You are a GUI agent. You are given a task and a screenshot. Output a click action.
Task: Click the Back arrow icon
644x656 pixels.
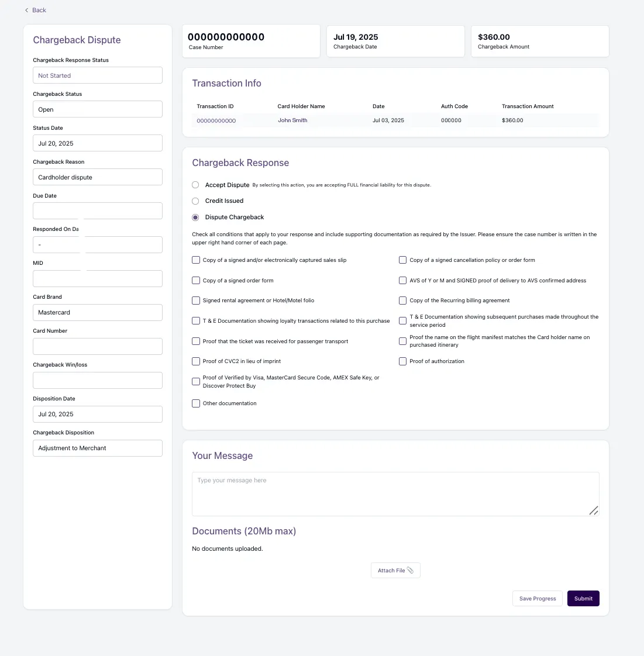[x=26, y=11]
